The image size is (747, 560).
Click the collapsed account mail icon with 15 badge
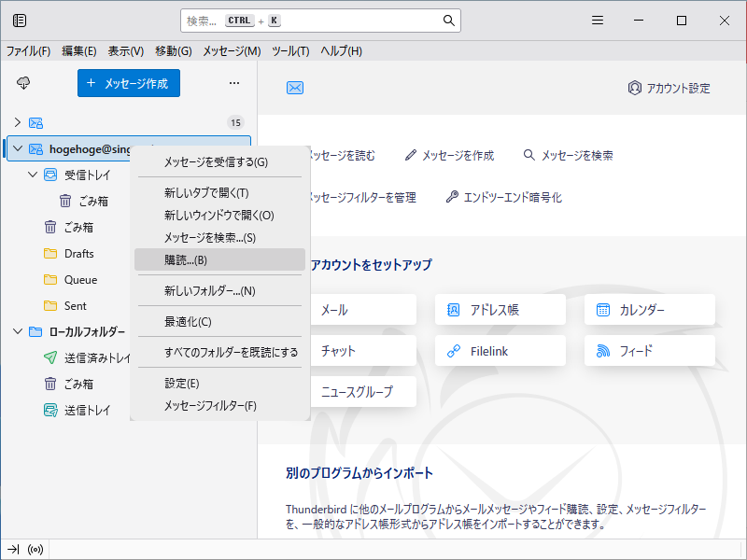tap(35, 123)
